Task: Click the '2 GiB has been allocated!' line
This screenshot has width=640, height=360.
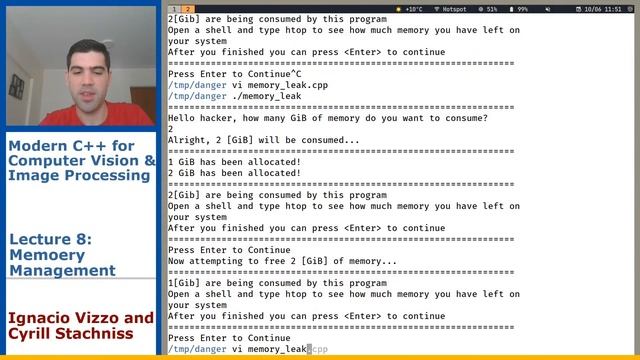Action: (234, 173)
